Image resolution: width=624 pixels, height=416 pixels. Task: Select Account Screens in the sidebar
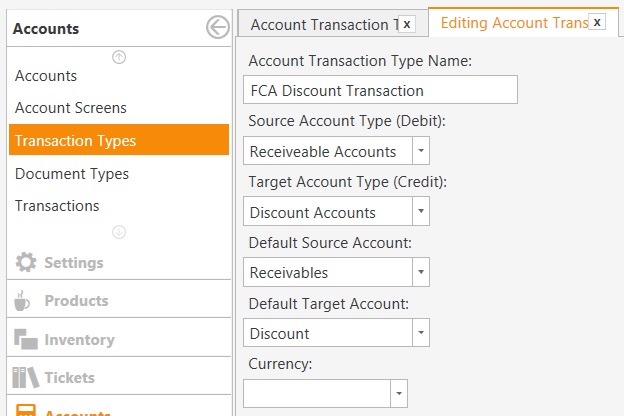[70, 108]
